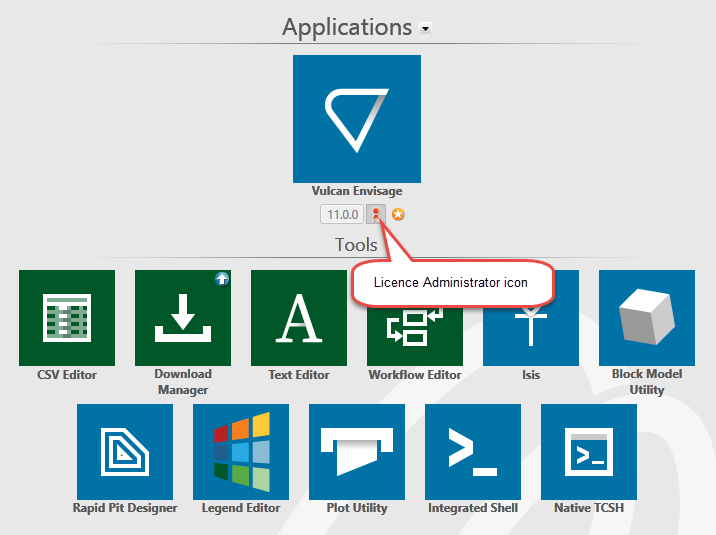Open the Block Model Utility tile

647,318
